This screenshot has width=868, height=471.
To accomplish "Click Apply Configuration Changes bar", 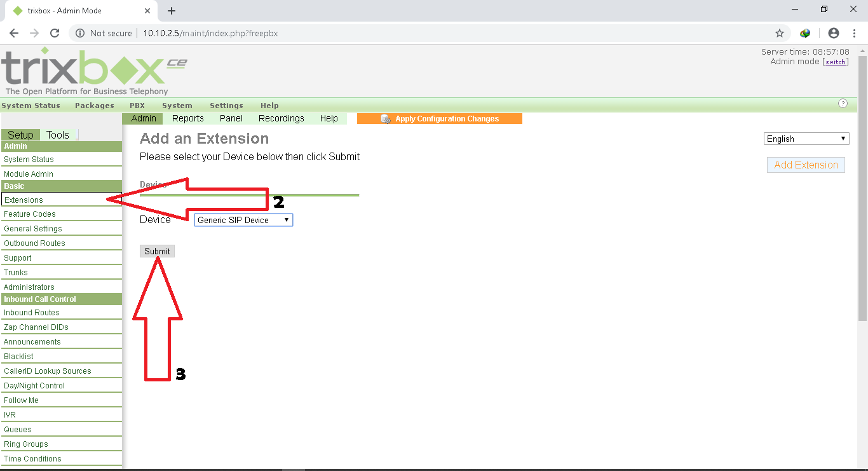I will [x=440, y=119].
